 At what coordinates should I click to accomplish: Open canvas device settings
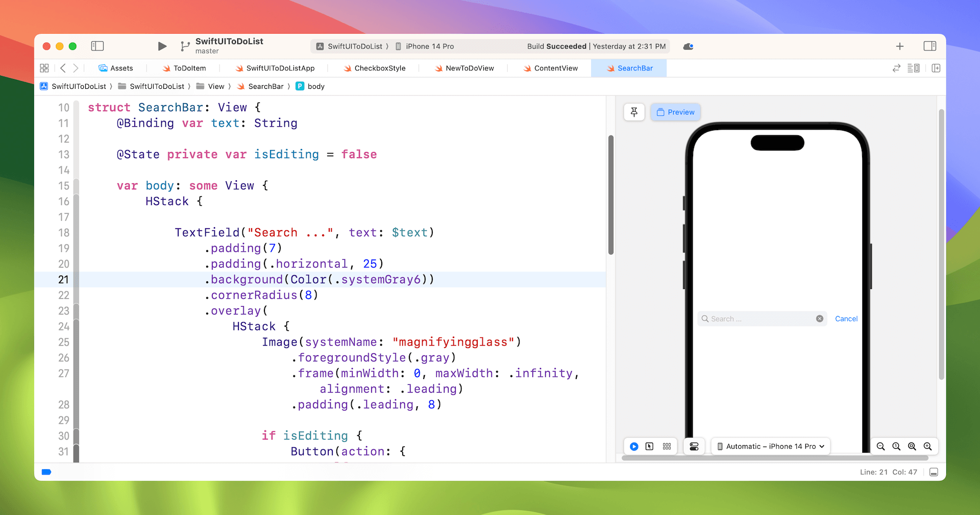pyautogui.click(x=694, y=446)
